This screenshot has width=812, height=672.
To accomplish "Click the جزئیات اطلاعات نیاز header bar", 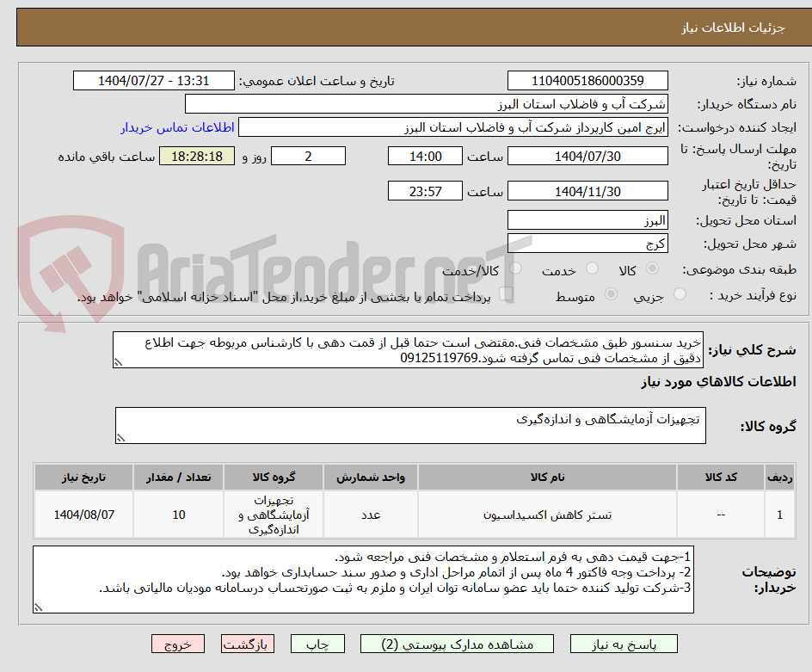I will [x=406, y=27].
